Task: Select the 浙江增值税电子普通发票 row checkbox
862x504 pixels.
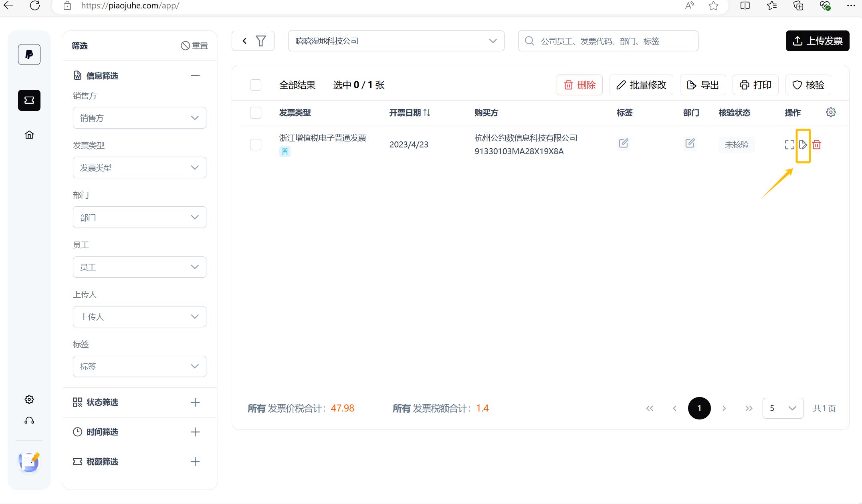Action: (256, 145)
